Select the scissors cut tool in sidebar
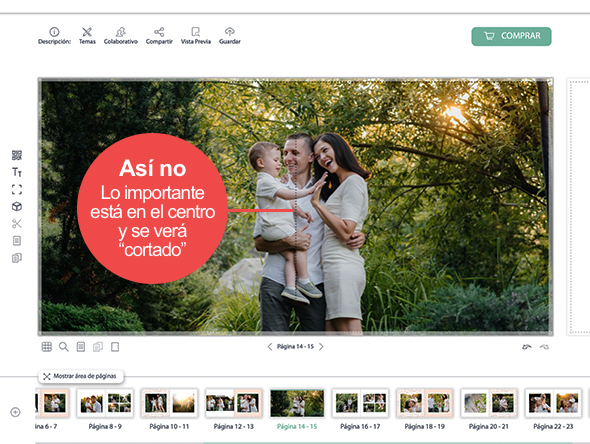This screenshot has height=444, width=590. coord(17,224)
